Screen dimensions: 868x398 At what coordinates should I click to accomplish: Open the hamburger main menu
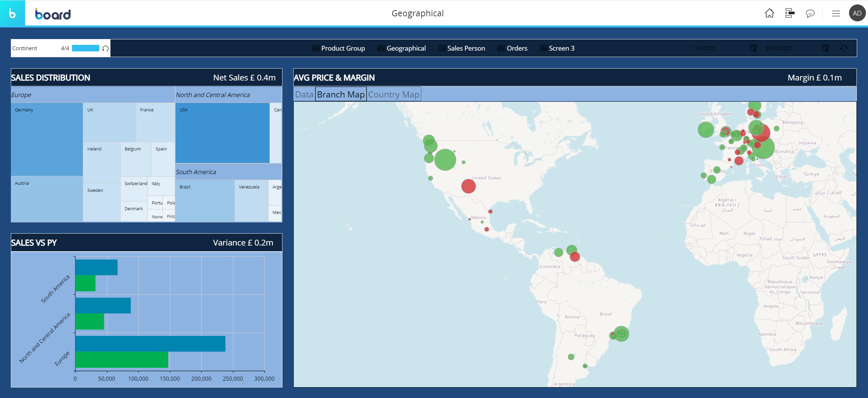[836, 14]
